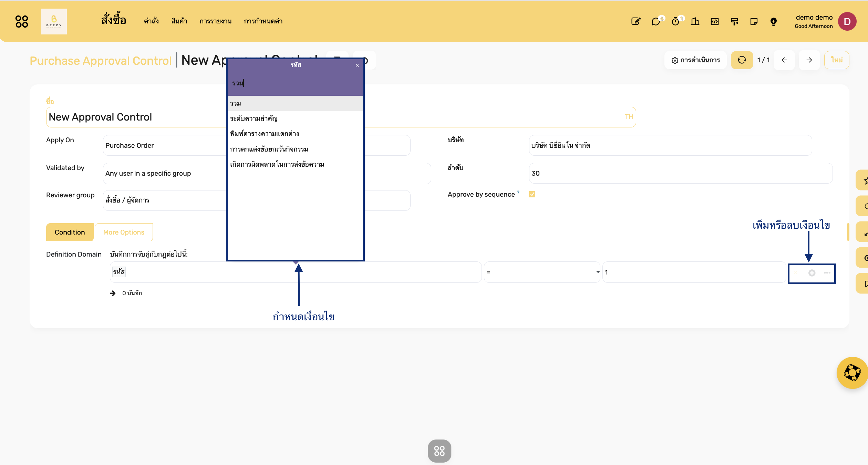Click the ลำดับ sequence input field
868x465 pixels.
click(x=681, y=173)
